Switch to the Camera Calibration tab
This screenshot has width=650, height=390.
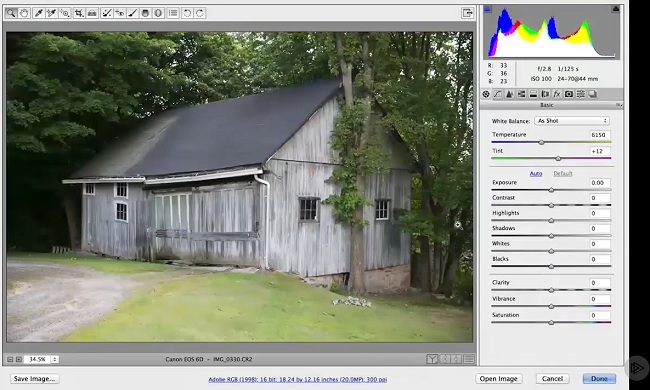tap(569, 94)
